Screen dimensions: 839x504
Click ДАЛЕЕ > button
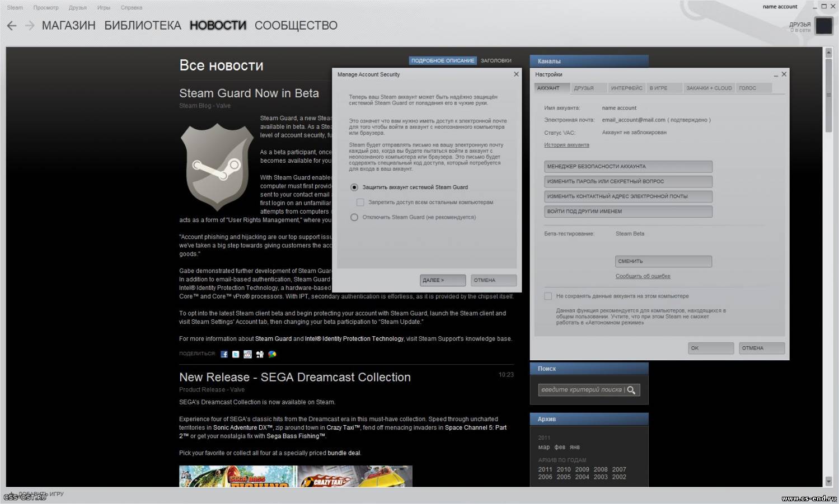point(443,280)
